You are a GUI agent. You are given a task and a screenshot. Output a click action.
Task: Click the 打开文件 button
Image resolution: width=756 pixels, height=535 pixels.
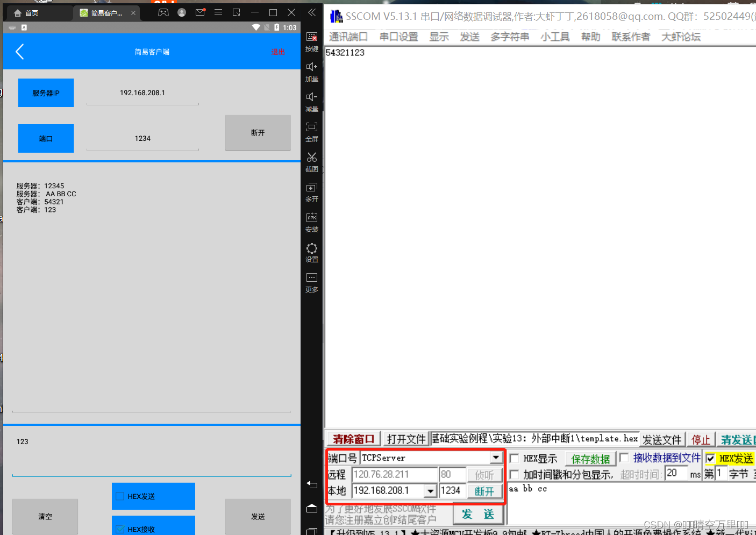coord(406,439)
